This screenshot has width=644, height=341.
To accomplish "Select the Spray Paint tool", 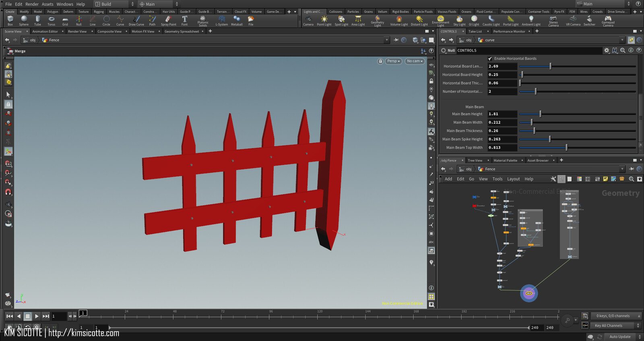I will 169,21.
